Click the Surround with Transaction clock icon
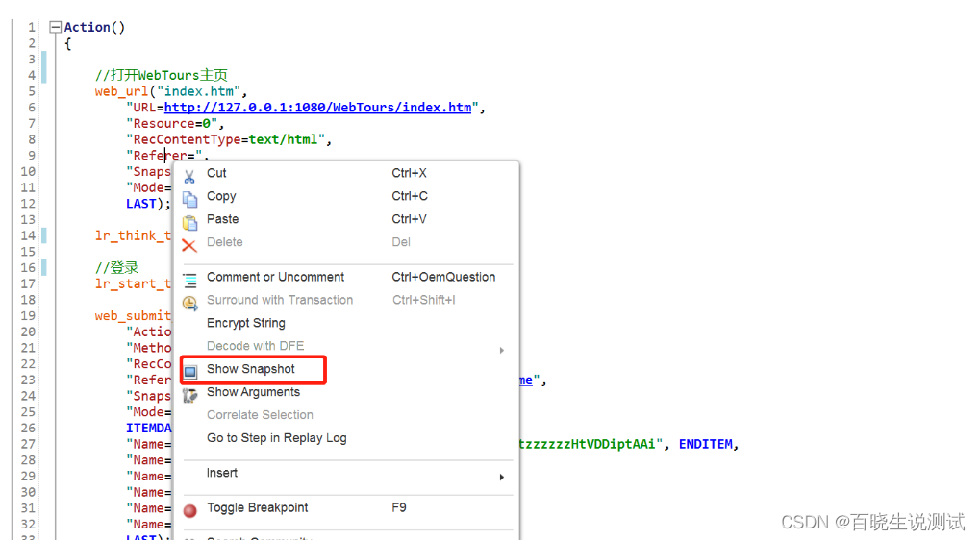This screenshot has width=980, height=540. pyautogui.click(x=189, y=303)
